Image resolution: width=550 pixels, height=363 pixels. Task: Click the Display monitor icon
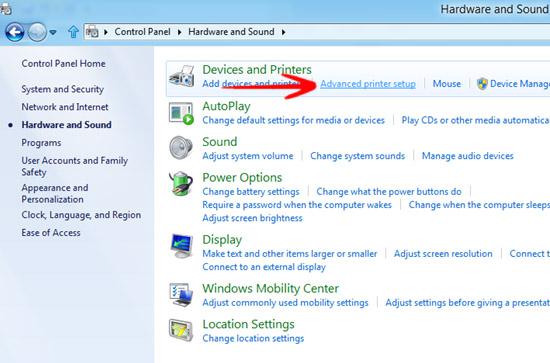point(181,246)
